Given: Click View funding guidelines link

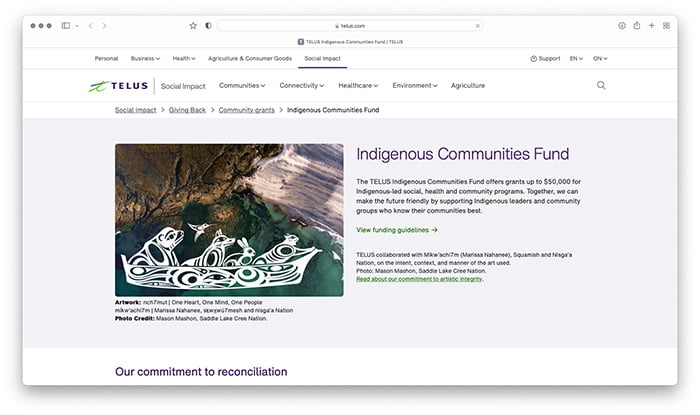Looking at the screenshot, I should 397,230.
